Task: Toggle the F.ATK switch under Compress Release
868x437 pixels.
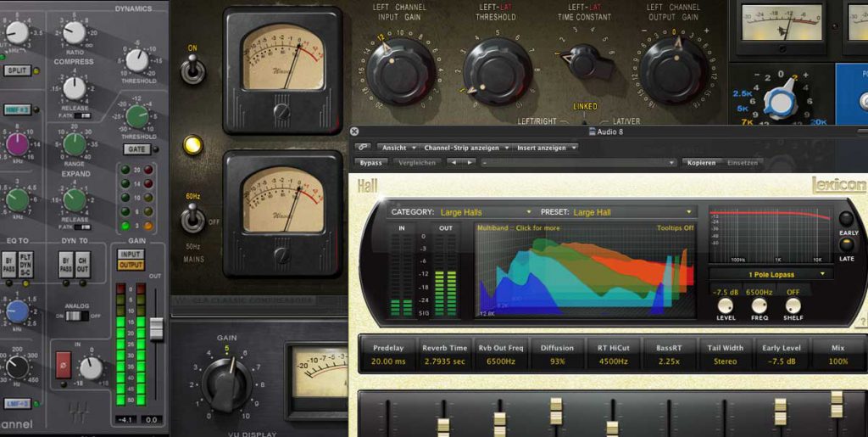Action: (82, 115)
